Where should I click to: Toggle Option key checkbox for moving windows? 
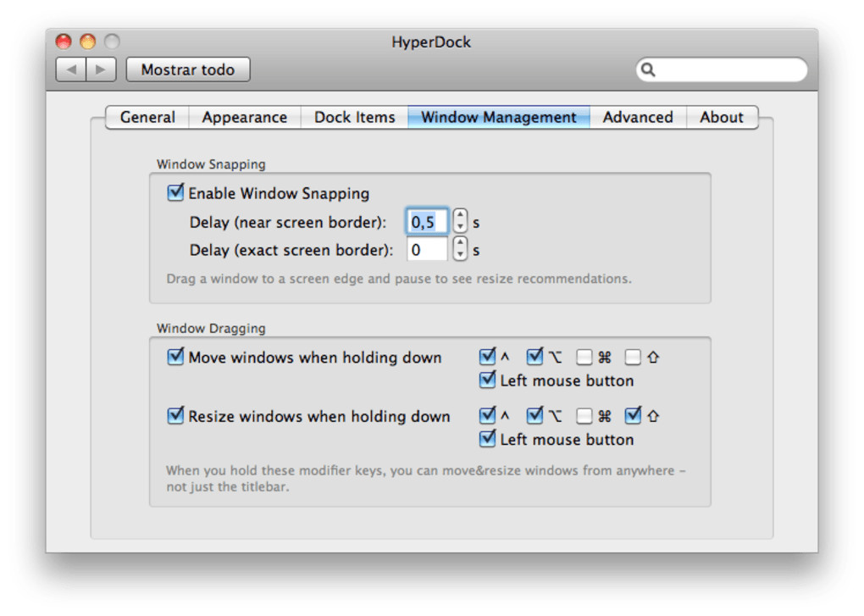click(x=534, y=357)
